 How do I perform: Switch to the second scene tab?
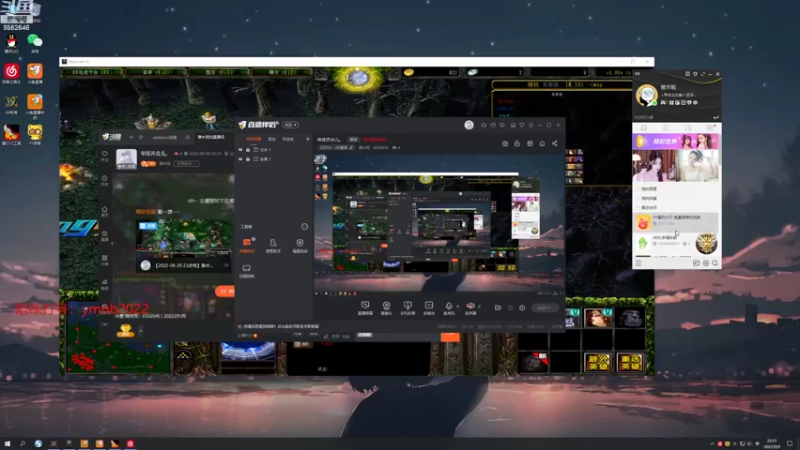coord(272,139)
